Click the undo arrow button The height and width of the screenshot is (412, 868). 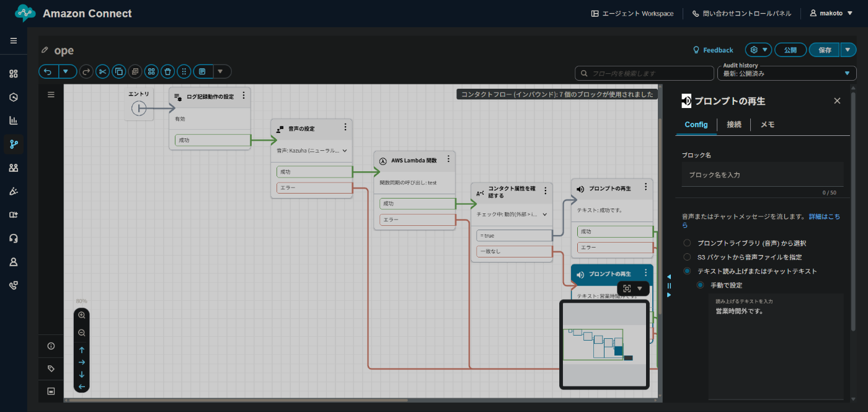pyautogui.click(x=49, y=71)
